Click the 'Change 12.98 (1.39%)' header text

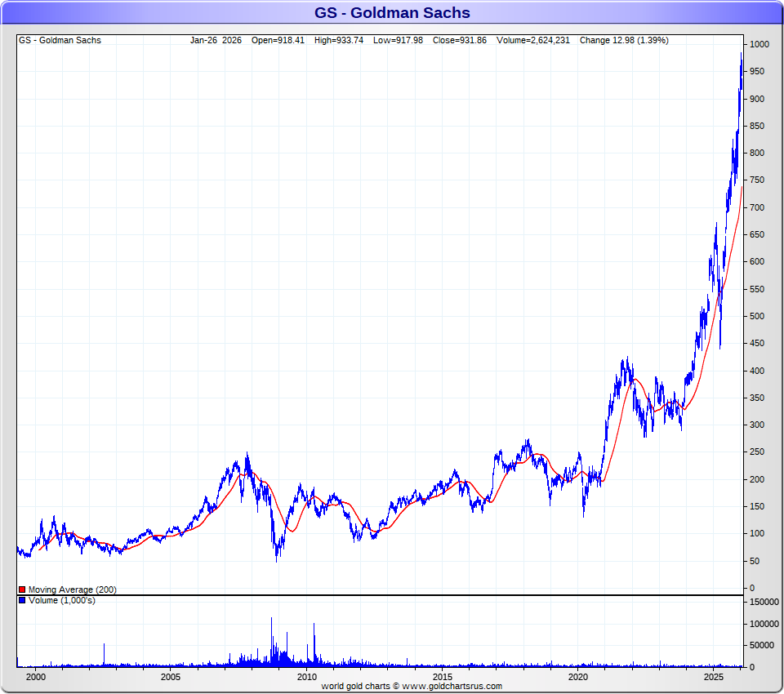pyautogui.click(x=624, y=40)
